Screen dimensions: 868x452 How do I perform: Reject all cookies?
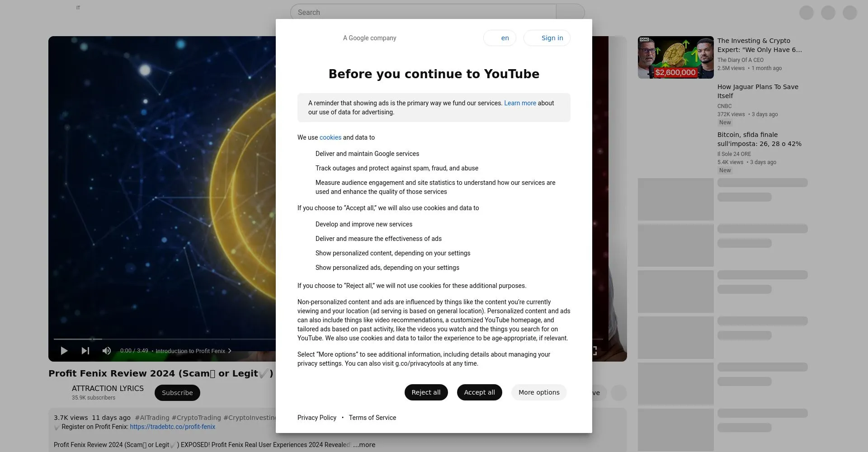click(x=426, y=392)
